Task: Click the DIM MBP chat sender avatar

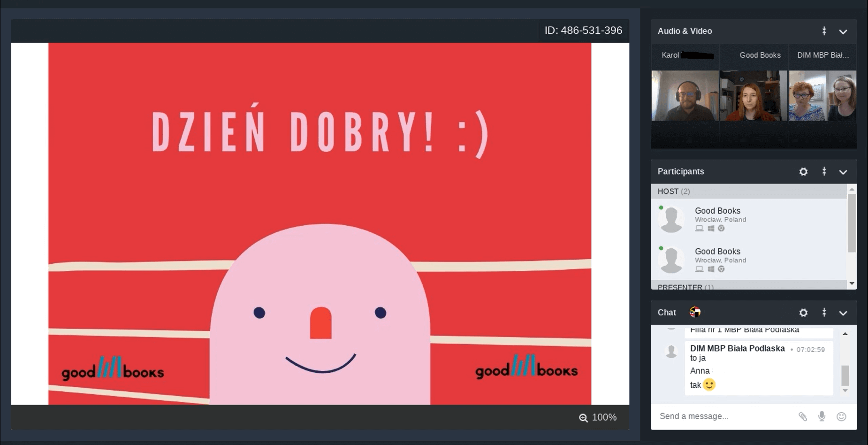Action: (671, 351)
